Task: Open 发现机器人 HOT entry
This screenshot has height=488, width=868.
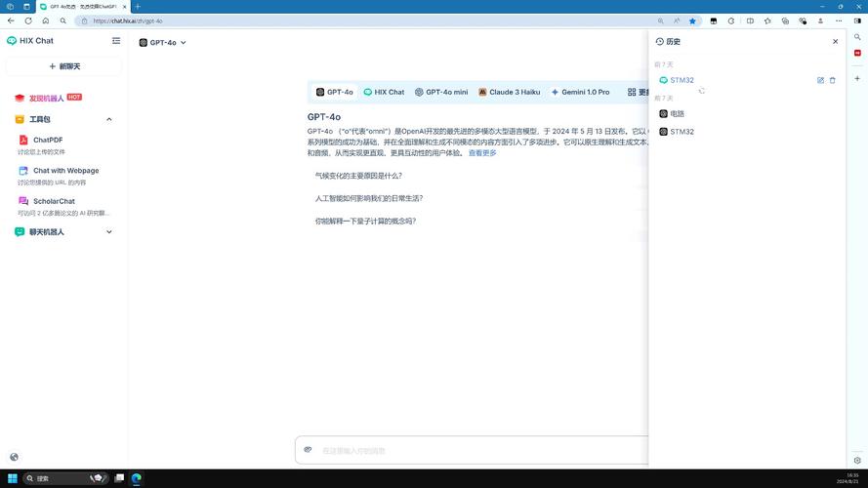Action: point(48,98)
